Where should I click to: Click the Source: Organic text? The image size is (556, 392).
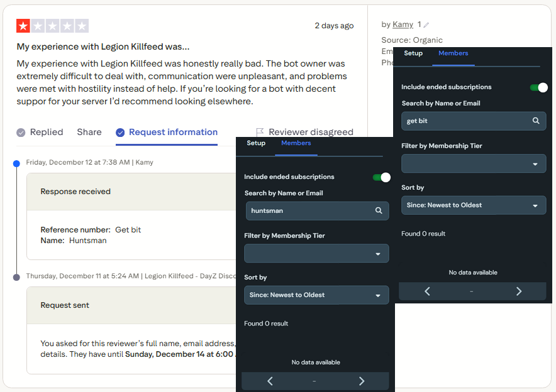(x=412, y=40)
